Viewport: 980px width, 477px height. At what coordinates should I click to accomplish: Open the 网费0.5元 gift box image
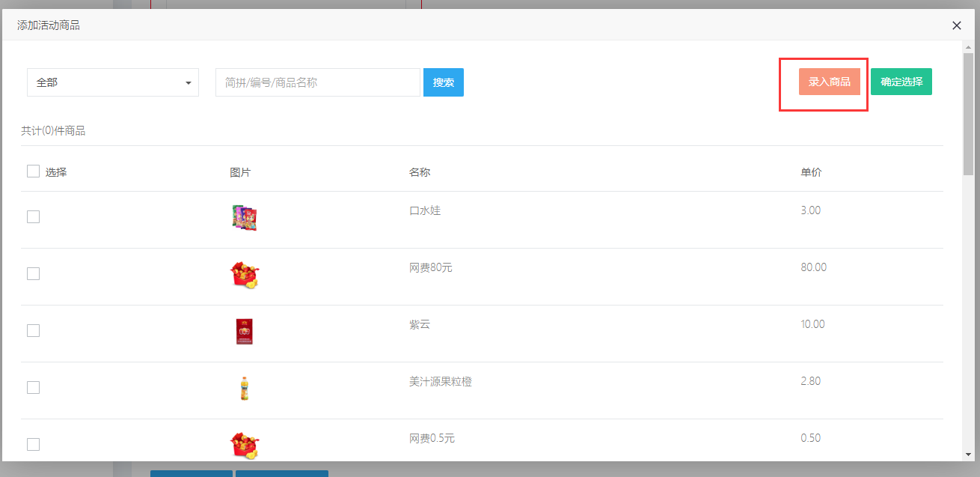[x=244, y=445]
